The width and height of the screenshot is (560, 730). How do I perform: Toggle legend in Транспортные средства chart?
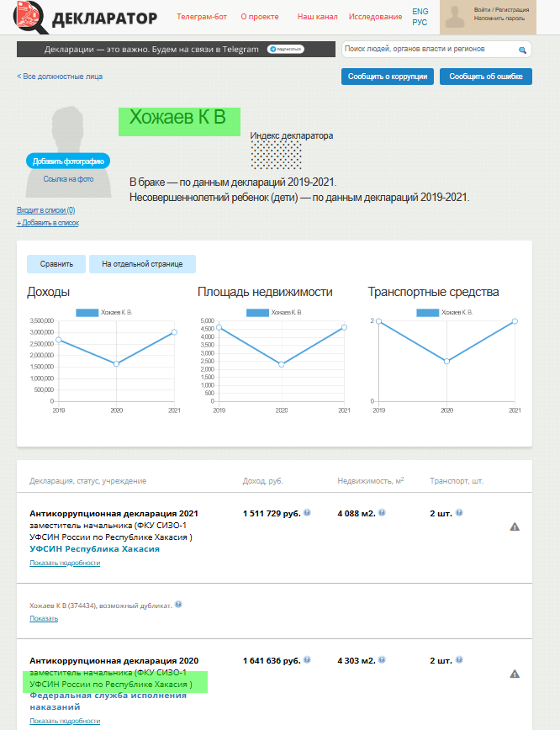tap(445, 312)
